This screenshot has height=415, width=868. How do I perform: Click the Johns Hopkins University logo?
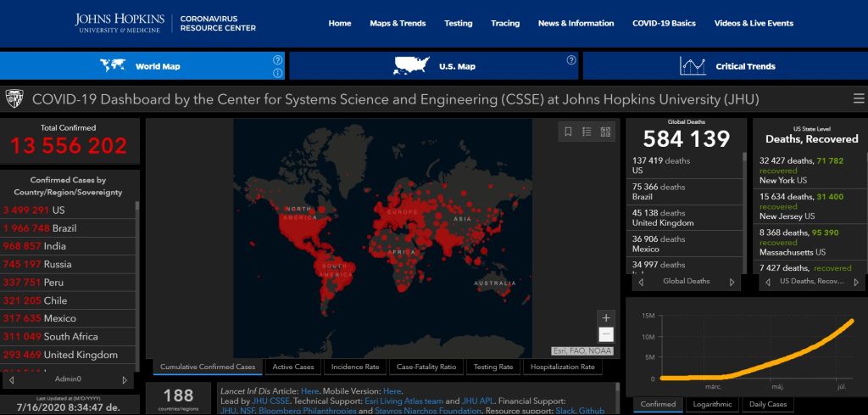pos(120,23)
